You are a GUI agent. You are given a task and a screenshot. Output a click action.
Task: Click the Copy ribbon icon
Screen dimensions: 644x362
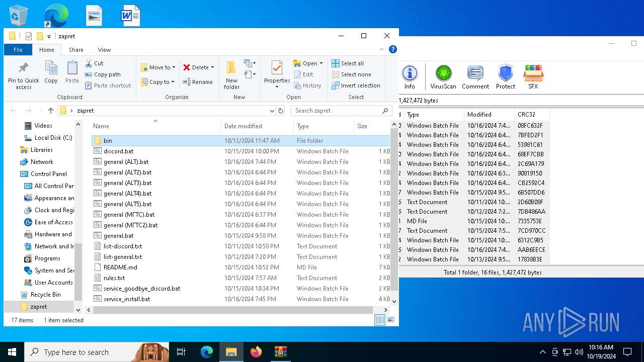[x=51, y=72]
